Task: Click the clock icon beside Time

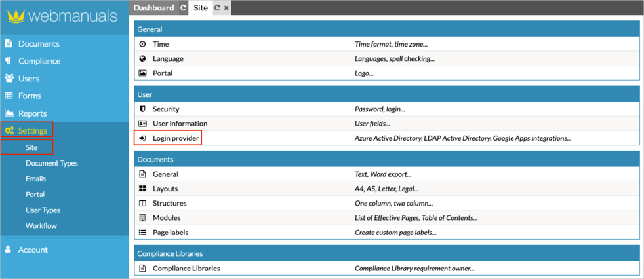Action: click(x=143, y=44)
